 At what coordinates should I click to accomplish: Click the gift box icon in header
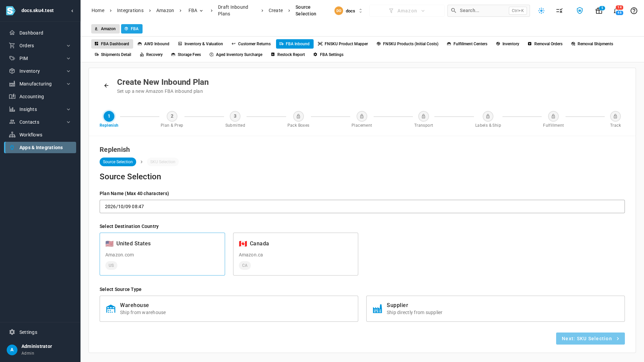tap(599, 11)
